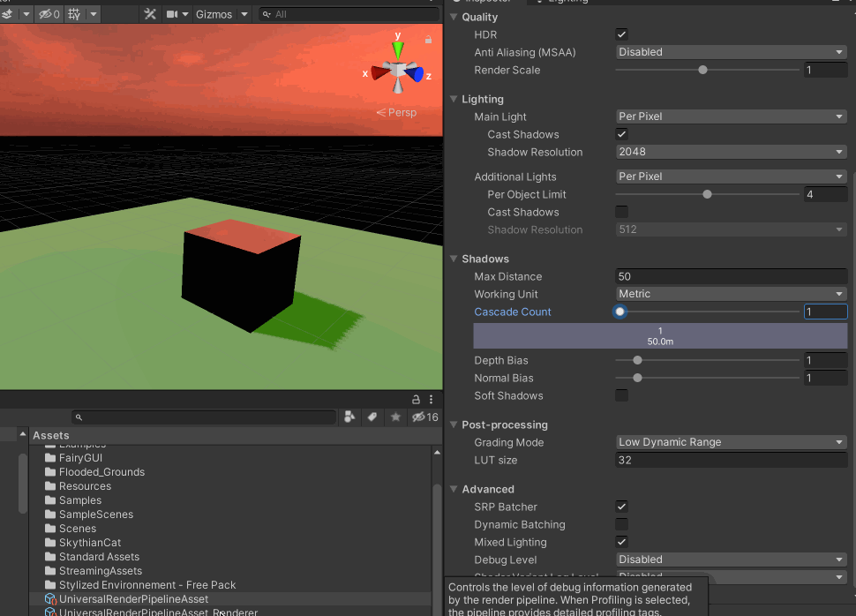Click the Render Scale slider handle
This screenshot has height=616, width=856.
click(x=702, y=70)
